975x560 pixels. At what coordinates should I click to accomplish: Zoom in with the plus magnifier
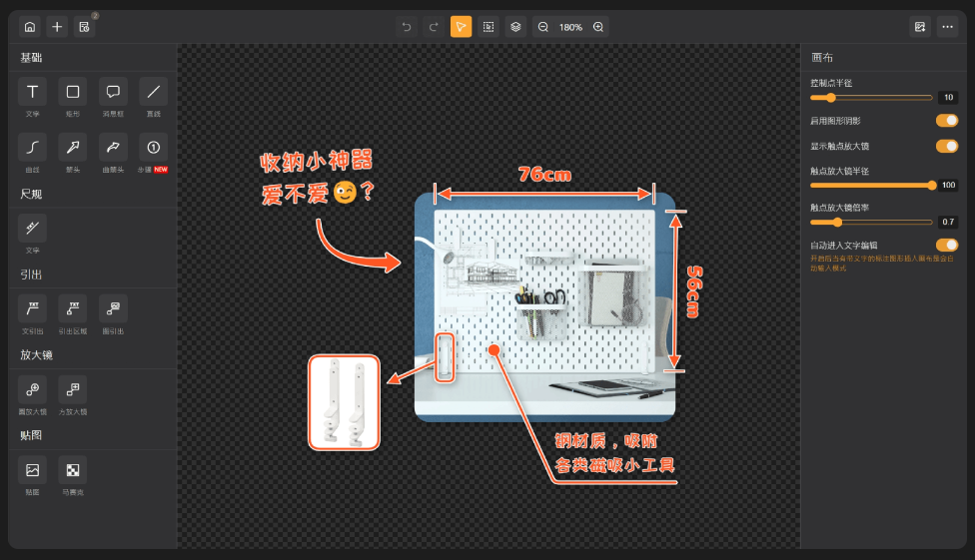[x=598, y=27]
